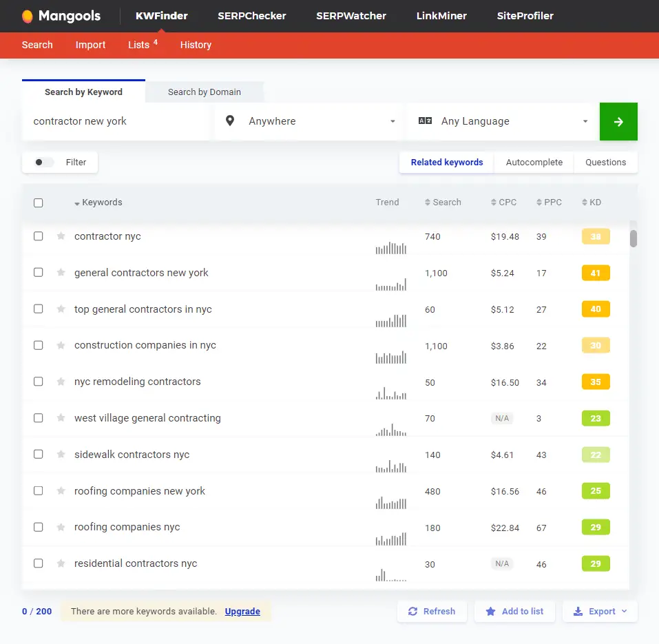Expand the Export options chevron

(x=624, y=611)
